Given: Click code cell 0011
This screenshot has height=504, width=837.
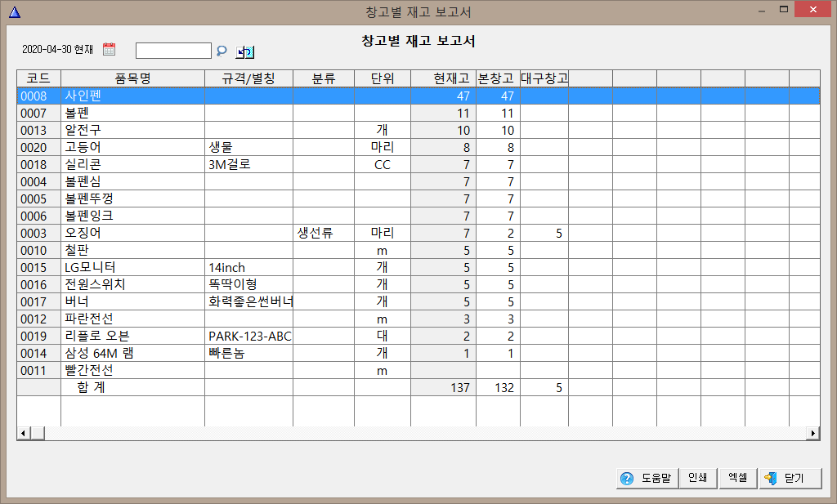Looking at the screenshot, I should coord(38,370).
